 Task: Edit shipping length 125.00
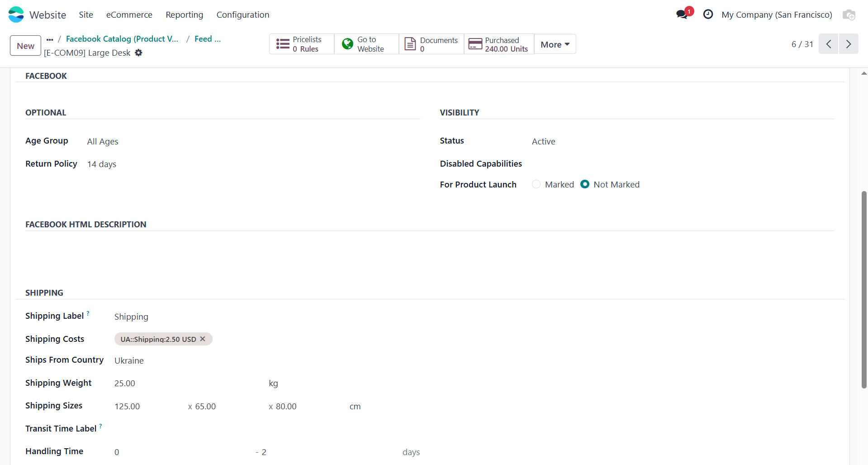[147, 406]
